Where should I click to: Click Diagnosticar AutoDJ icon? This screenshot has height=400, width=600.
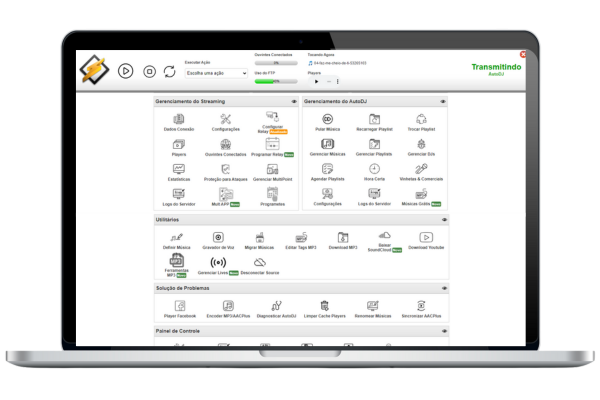click(276, 305)
